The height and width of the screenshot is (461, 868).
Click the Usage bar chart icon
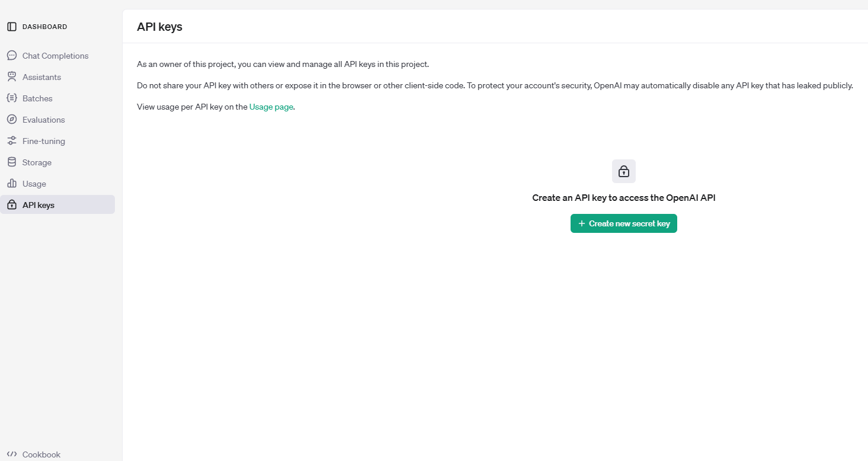[12, 184]
